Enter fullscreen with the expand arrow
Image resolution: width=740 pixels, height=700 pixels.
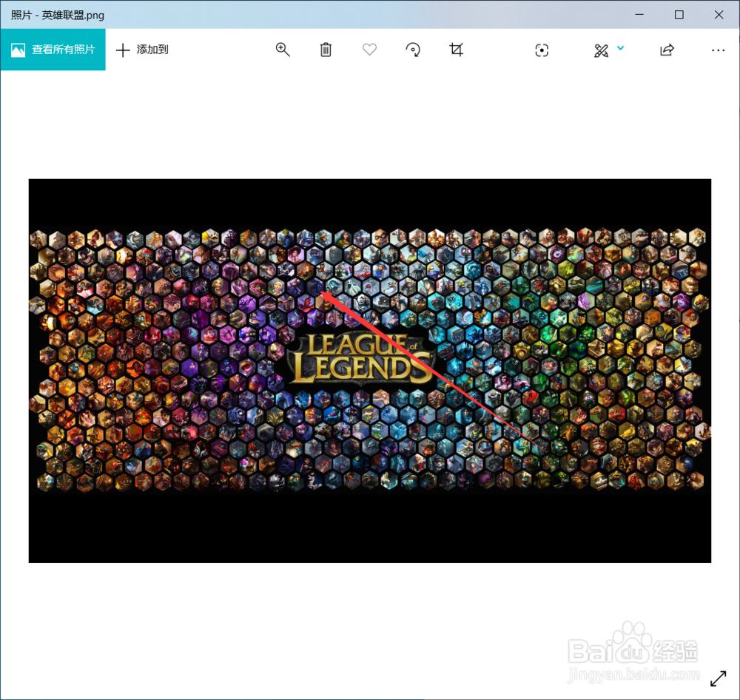tap(719, 678)
